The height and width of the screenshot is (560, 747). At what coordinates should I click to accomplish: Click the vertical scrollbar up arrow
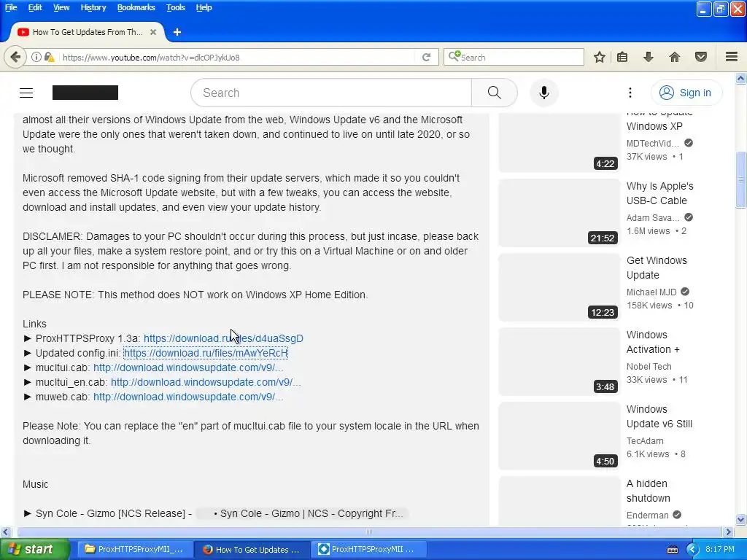741,79
